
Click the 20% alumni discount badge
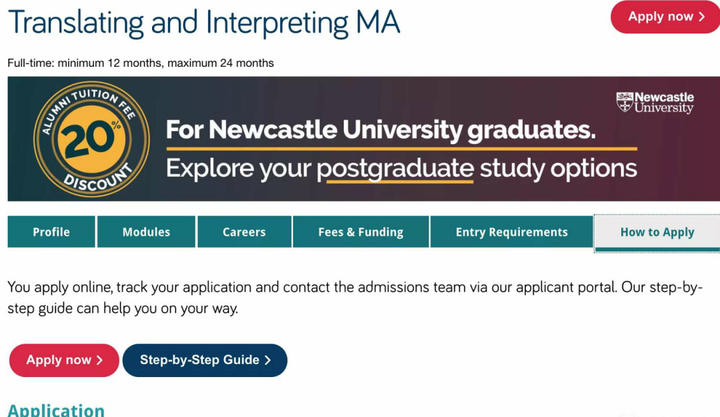pos(91,139)
